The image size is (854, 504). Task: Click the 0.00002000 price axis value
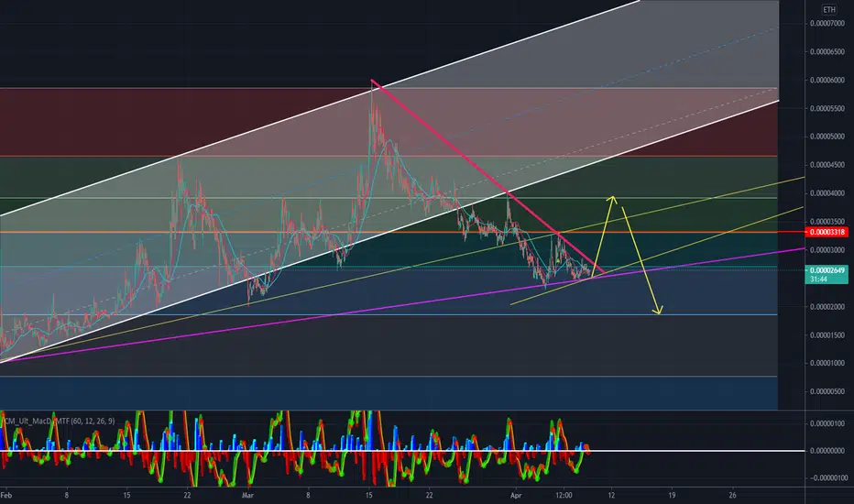tap(827, 307)
